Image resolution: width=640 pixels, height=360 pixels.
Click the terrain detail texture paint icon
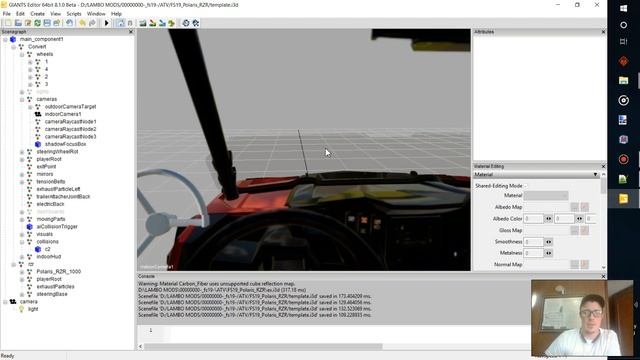coord(153,23)
